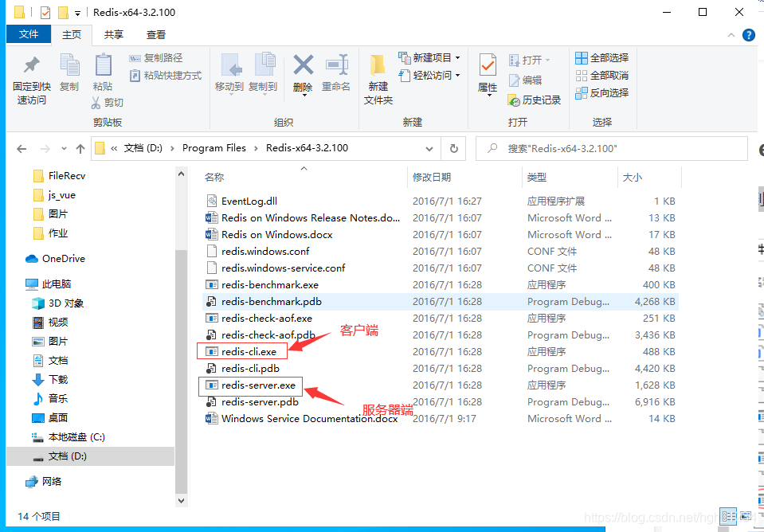Click the Up one level arrow
This screenshot has width=764, height=532.
coord(80,149)
